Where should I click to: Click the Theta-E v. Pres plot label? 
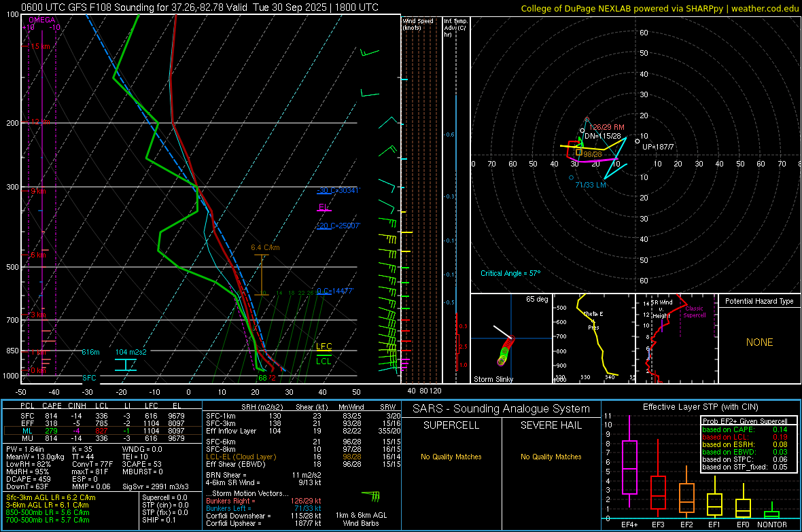coord(593,320)
